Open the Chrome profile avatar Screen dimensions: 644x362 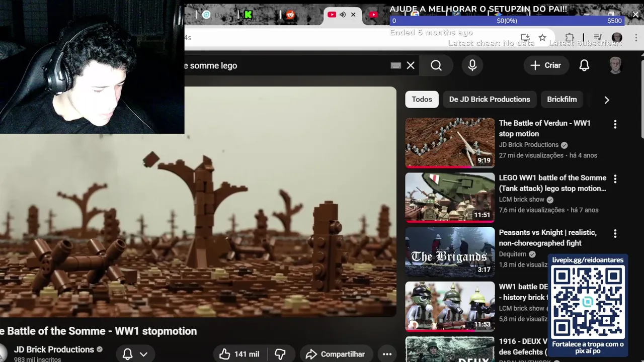tap(617, 38)
